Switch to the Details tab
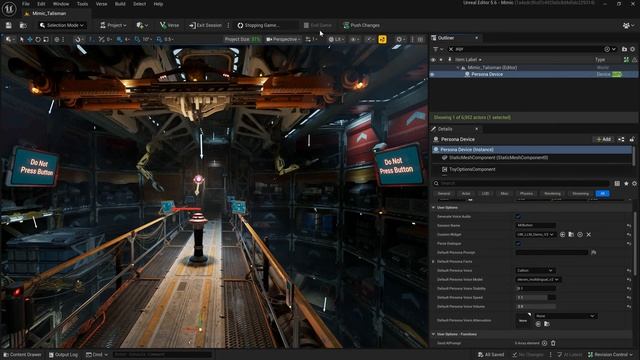 (445, 129)
